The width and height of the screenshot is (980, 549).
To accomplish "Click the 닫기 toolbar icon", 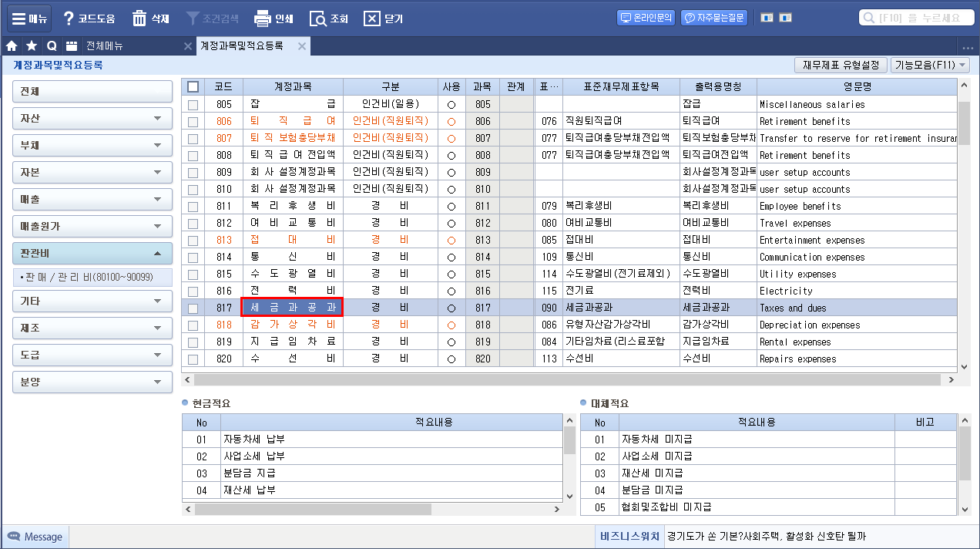I will (372, 19).
